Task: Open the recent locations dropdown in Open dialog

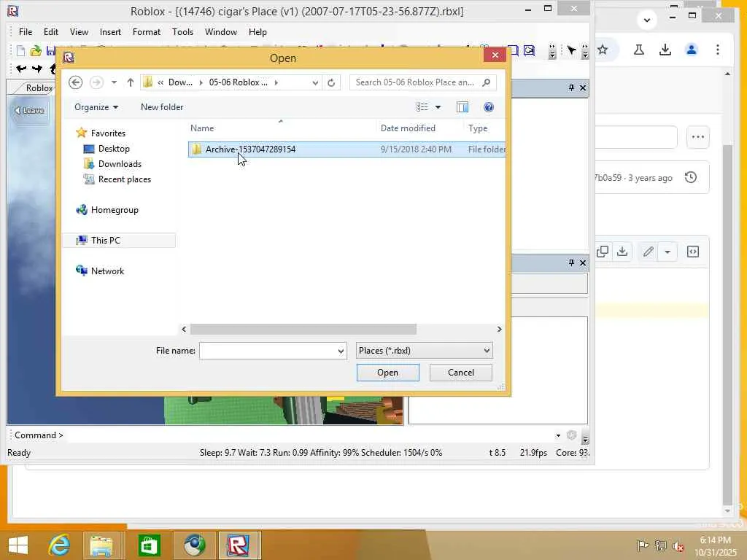Action: coord(114,82)
